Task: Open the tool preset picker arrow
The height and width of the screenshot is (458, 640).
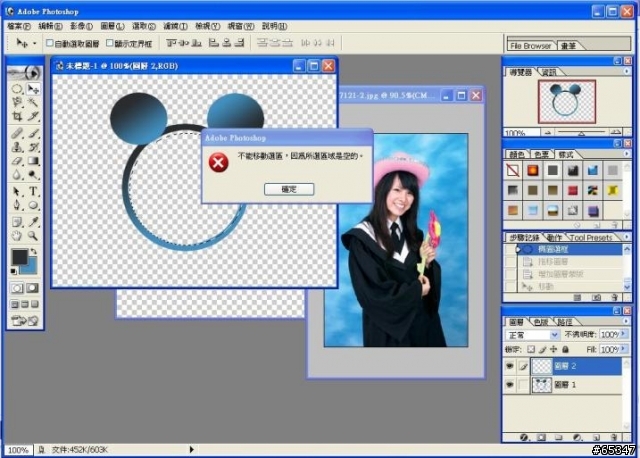Action: 35,43
